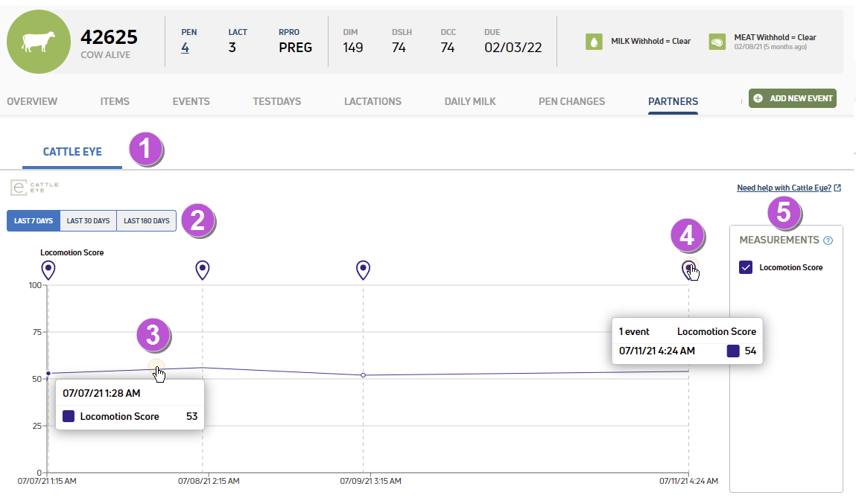Switch range to Last 30 Days
This screenshot has height=504, width=856.
pos(89,221)
